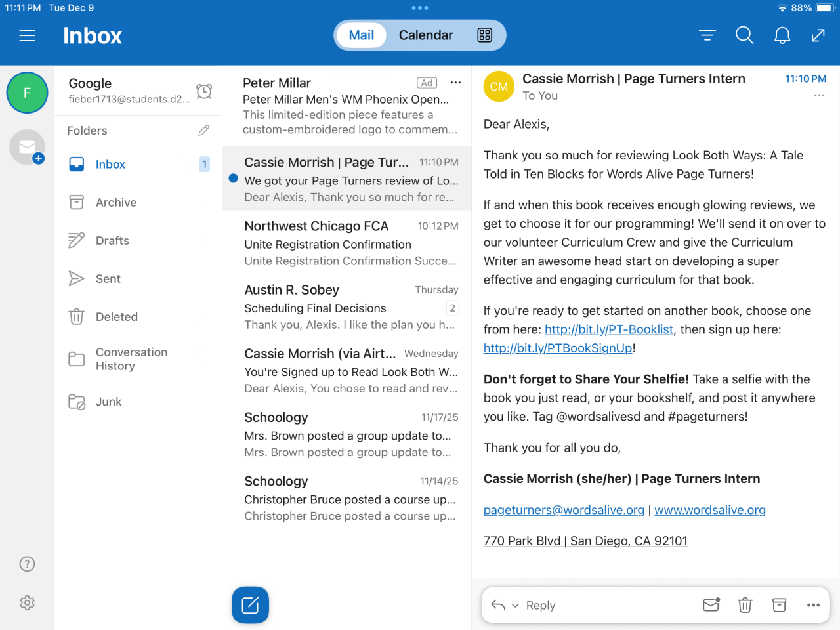
Task: Open the bit.ly/PT-Booklist link
Action: (609, 329)
